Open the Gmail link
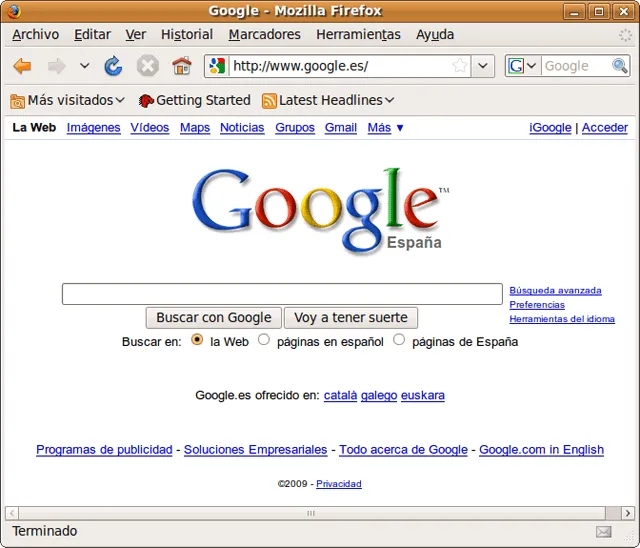The image size is (640, 548). 341,128
